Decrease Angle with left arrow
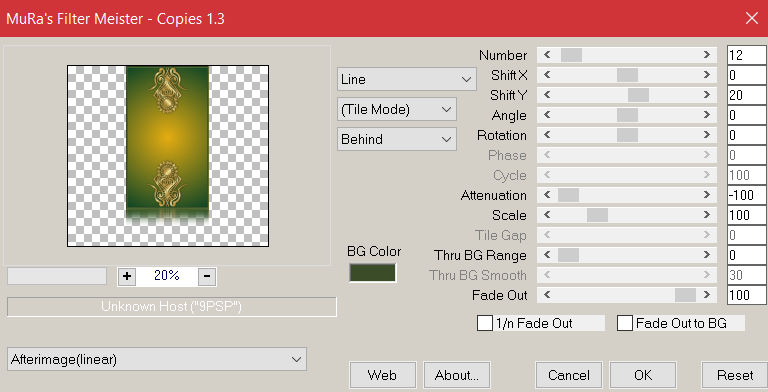 [547, 115]
